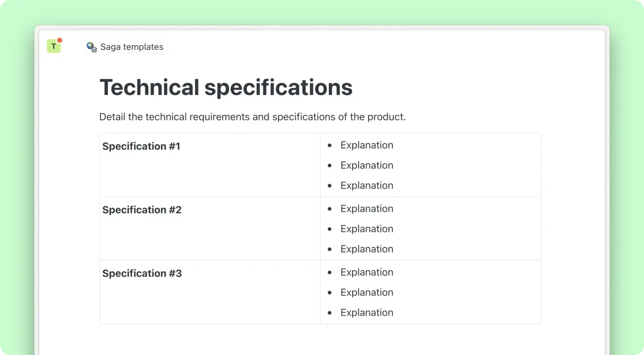Open the Saga templates breadcrumb
This screenshot has height=355, width=644.
pos(132,47)
